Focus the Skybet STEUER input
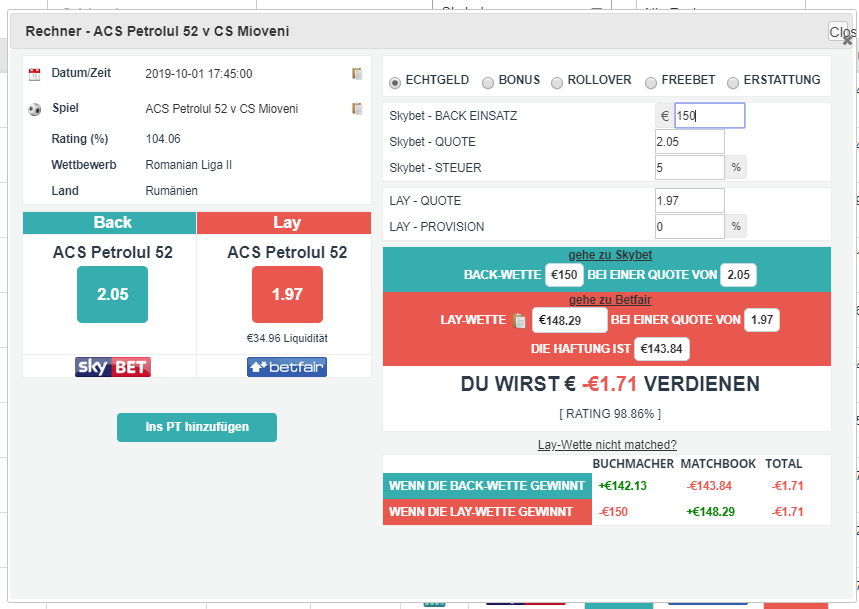859x609 pixels. coord(690,168)
